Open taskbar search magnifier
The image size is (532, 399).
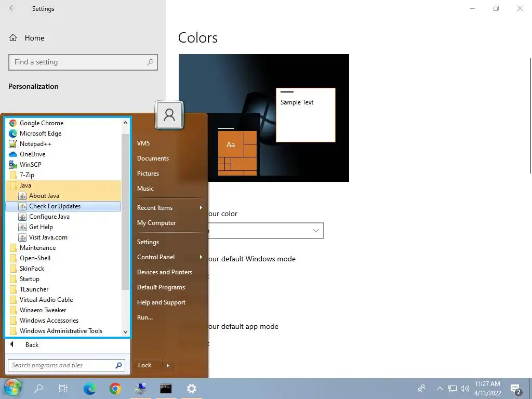tap(38, 389)
